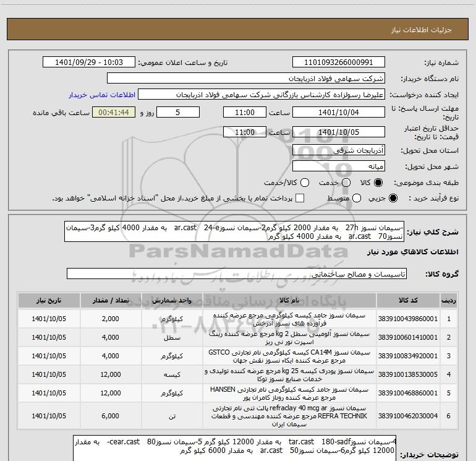
Task: Click product code 3839100601410001
Action: click(x=408, y=337)
